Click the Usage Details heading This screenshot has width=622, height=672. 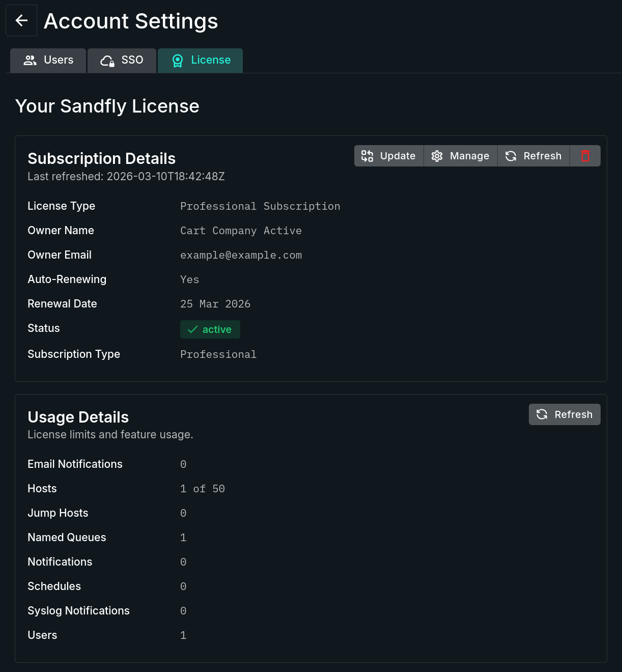[78, 417]
